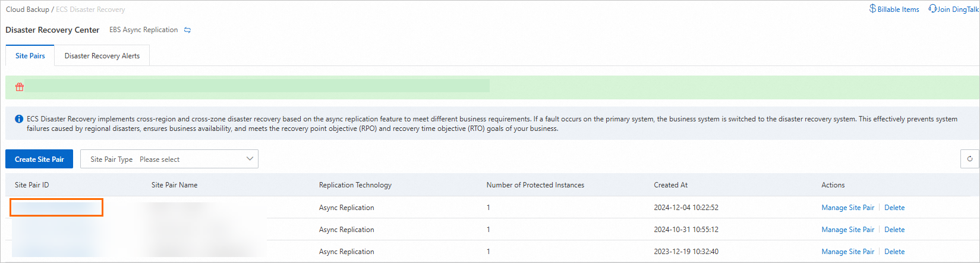Manage Site Pair created 2024-12-04
The width and height of the screenshot is (980, 263).
point(847,208)
